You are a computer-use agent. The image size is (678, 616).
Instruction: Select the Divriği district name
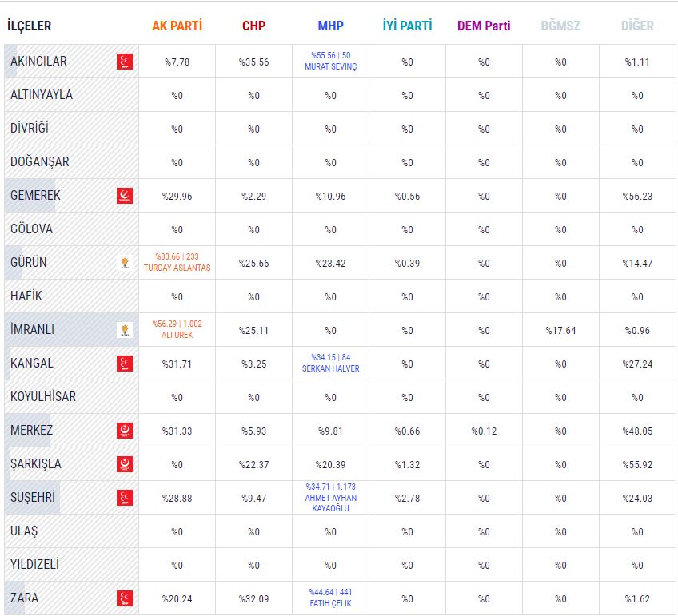click(x=30, y=129)
